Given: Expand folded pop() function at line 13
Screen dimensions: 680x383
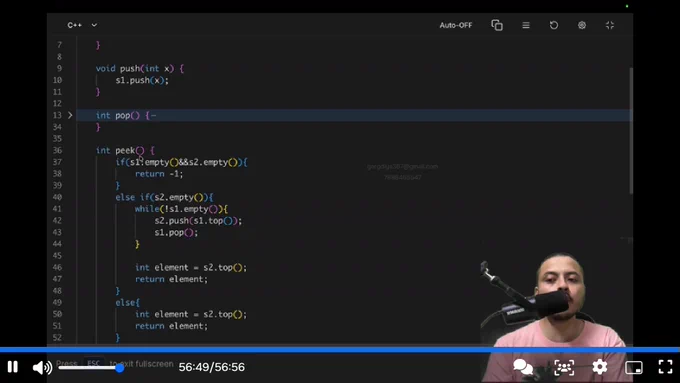Looking at the screenshot, I should (70, 115).
